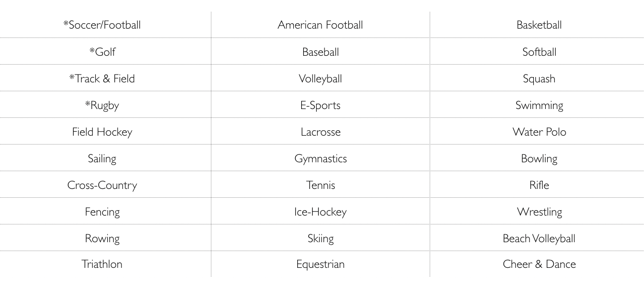644x293 pixels.
Task: Click American Football in the table
Action: 320,25
